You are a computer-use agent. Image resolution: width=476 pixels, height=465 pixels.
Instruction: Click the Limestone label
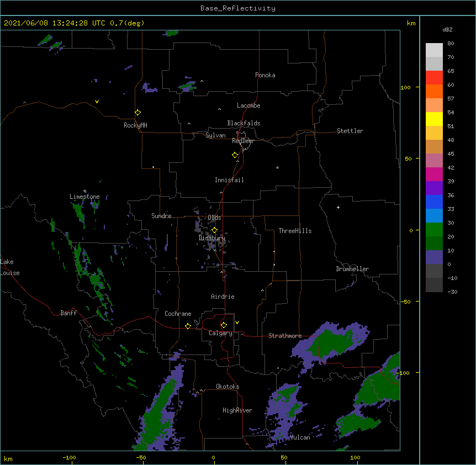coord(84,197)
